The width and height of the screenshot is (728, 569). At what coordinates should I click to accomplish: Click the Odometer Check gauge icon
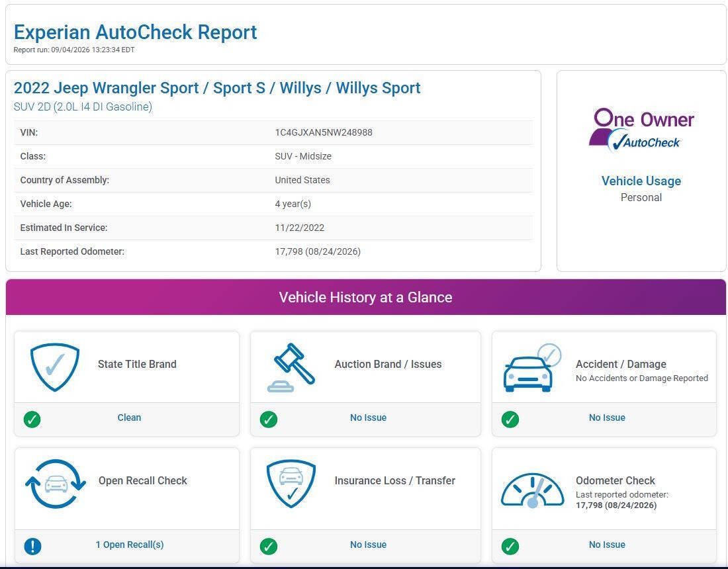[x=533, y=490]
